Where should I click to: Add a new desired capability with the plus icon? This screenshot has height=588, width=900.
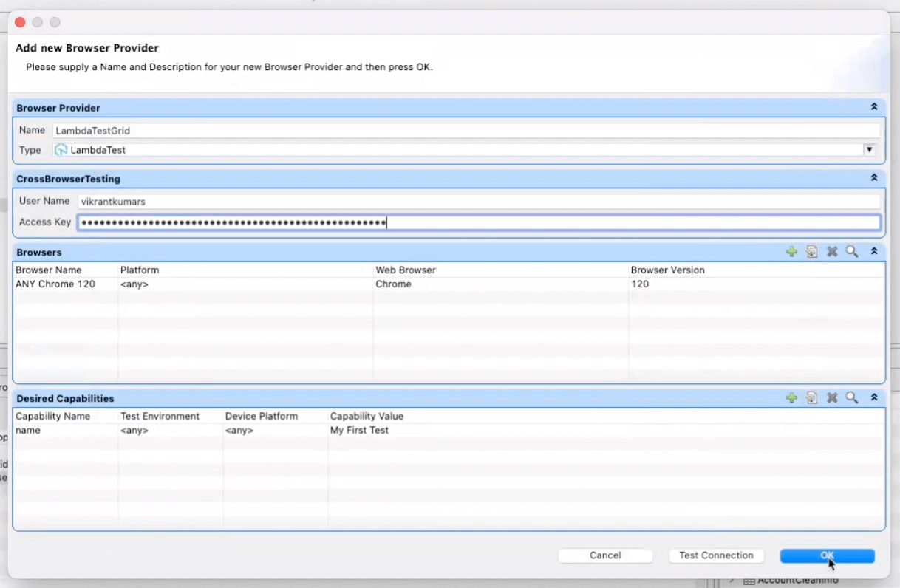[x=791, y=397]
